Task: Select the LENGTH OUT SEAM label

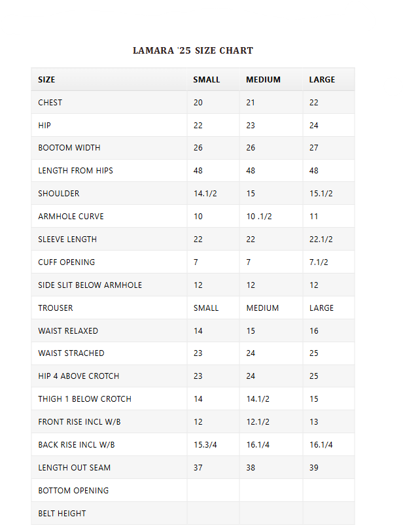Action: pos(74,468)
